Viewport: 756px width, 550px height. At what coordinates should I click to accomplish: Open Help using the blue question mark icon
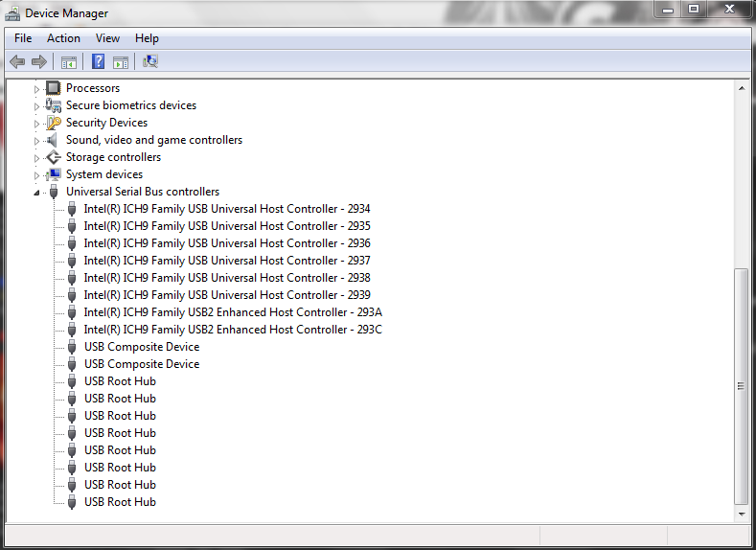click(98, 62)
